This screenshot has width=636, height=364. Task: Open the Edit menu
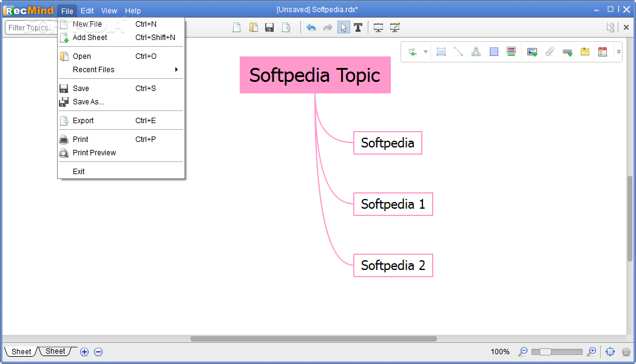pos(87,11)
